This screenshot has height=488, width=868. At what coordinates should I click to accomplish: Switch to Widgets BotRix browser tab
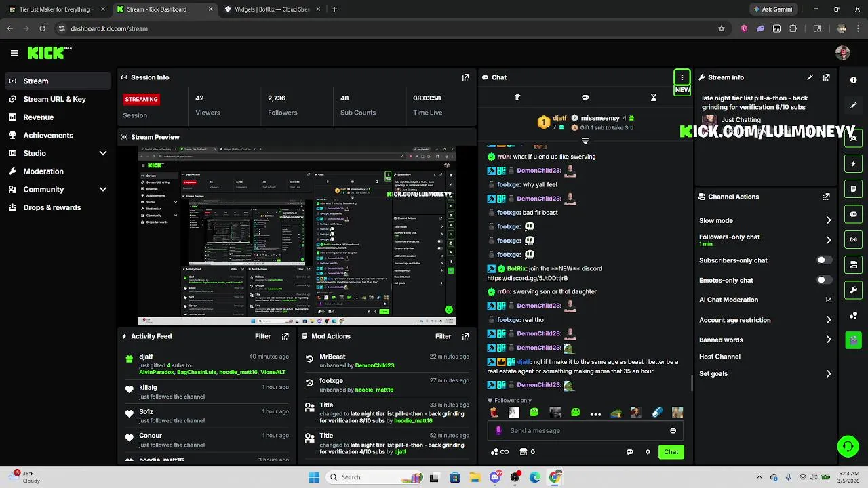tap(271, 9)
